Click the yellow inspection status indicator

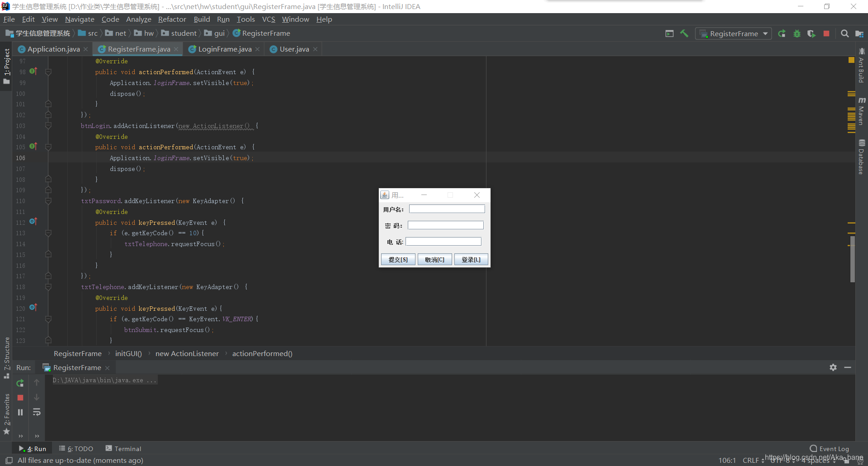pos(851,60)
